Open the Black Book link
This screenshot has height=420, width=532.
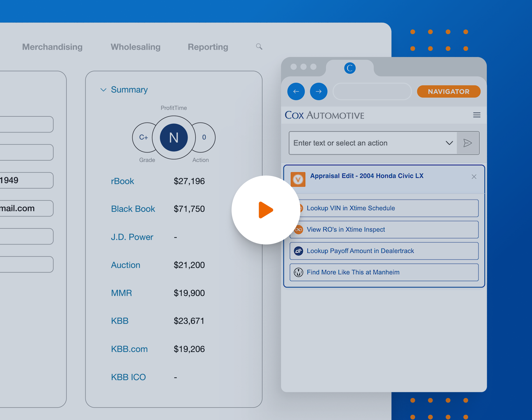[x=133, y=209]
